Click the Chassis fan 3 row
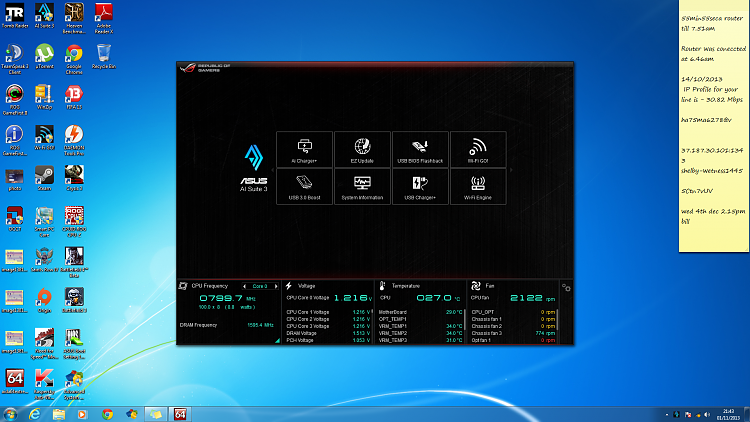The height and width of the screenshot is (422, 750). (513, 333)
